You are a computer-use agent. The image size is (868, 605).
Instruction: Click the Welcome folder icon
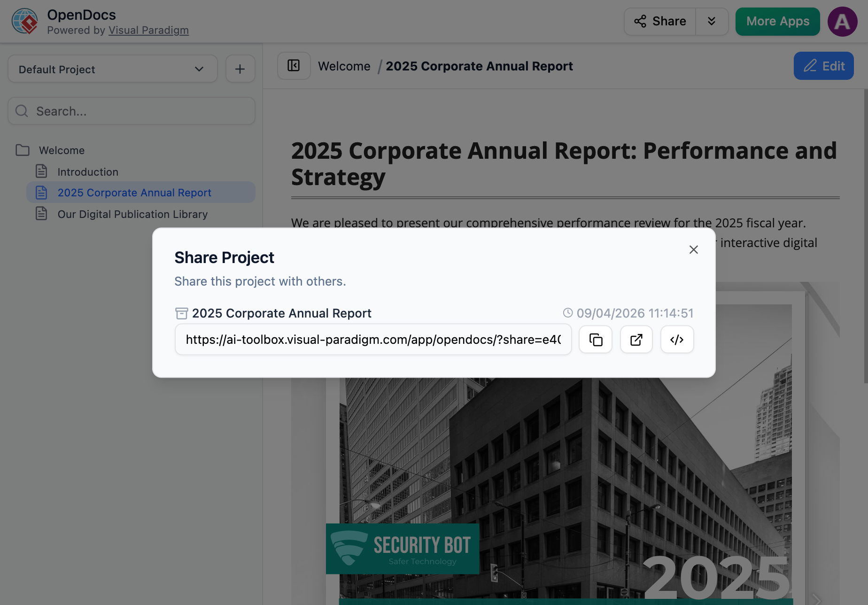[22, 150]
